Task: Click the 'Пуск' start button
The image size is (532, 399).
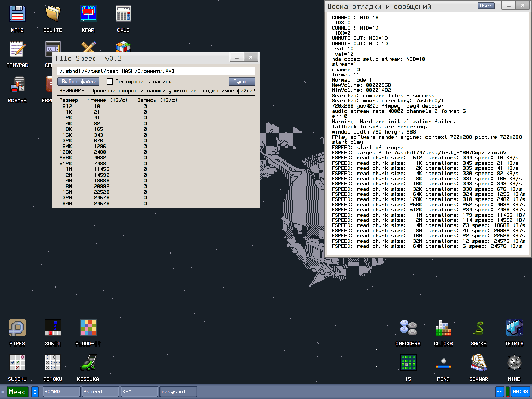Action: (x=241, y=82)
